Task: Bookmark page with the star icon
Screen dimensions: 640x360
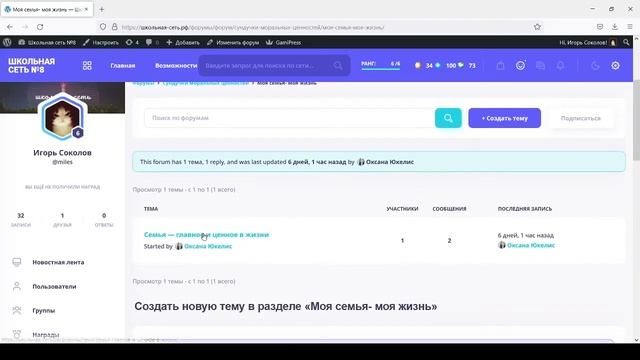Action: coord(537,27)
